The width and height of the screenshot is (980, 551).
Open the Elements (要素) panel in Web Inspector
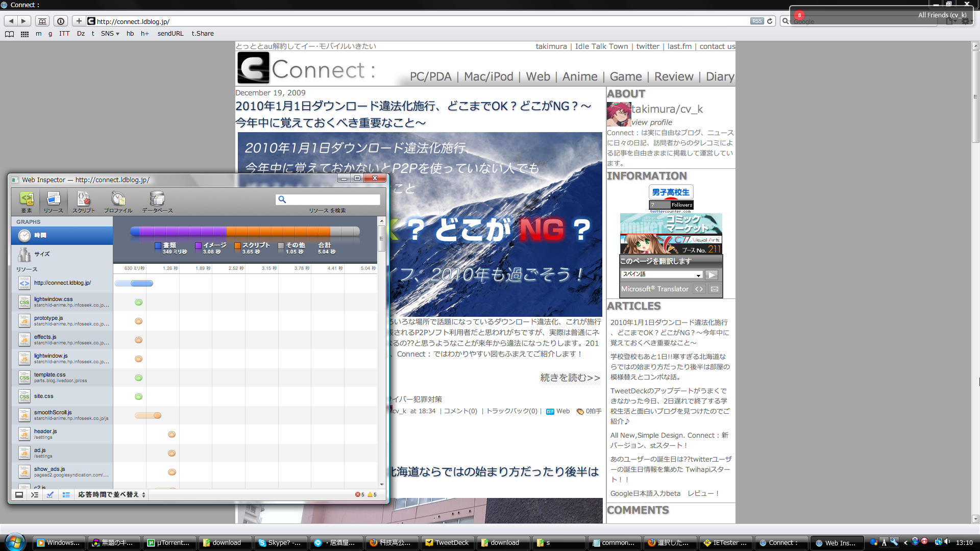point(27,202)
